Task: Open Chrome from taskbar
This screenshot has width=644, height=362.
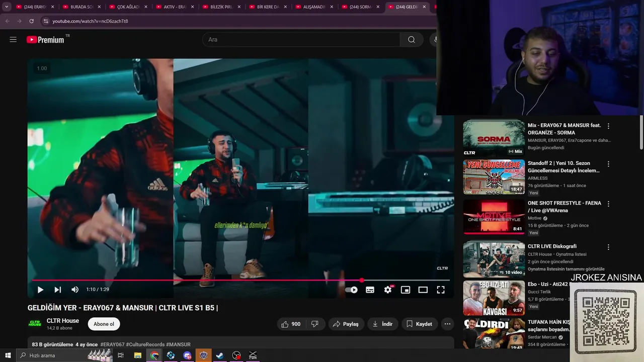Action: 154,355
